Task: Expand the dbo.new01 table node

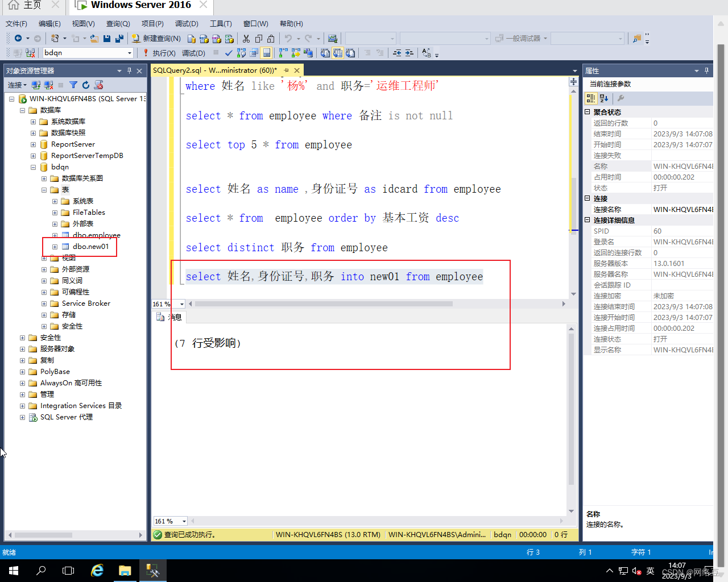Action: click(x=55, y=247)
